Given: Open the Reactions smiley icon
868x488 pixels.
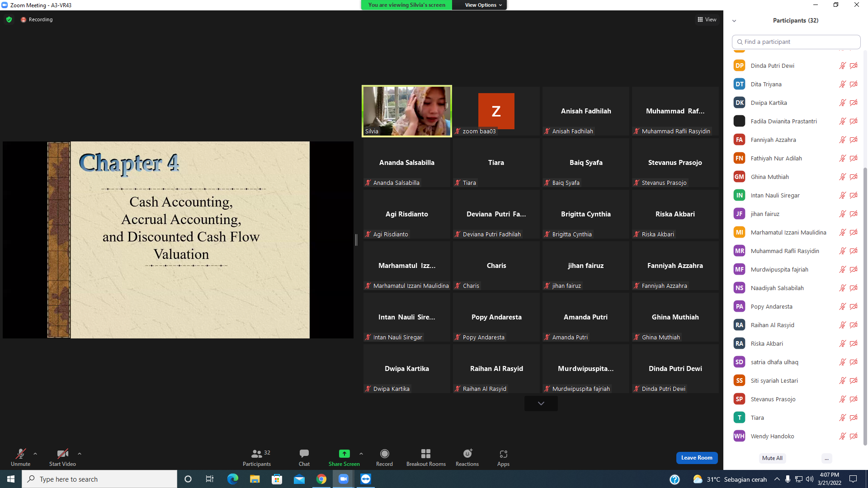Looking at the screenshot, I should click(467, 453).
